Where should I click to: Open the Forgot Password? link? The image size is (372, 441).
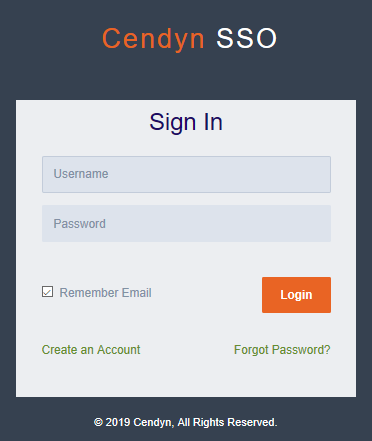tap(282, 350)
